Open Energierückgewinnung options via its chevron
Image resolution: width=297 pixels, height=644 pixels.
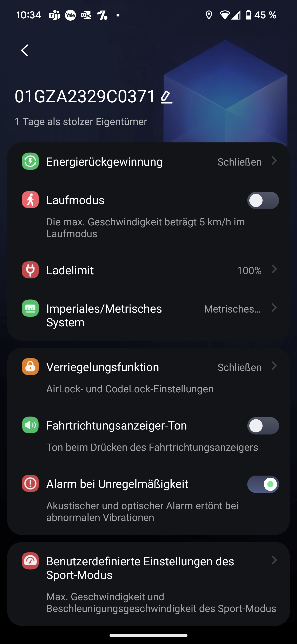tap(274, 161)
